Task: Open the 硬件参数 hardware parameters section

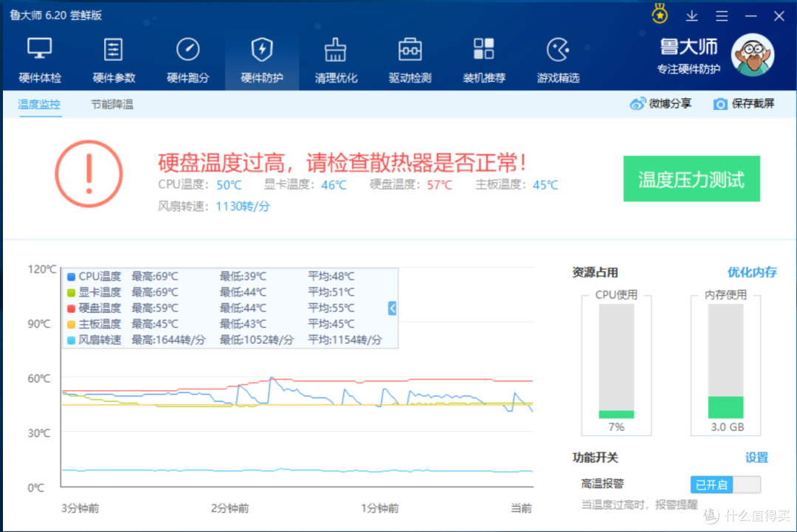Action: (x=114, y=61)
